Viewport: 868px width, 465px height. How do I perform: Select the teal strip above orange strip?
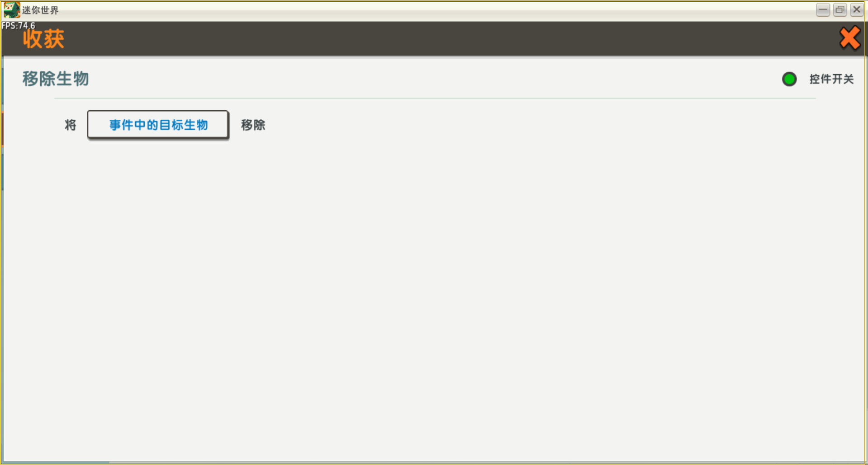click(x=2, y=86)
